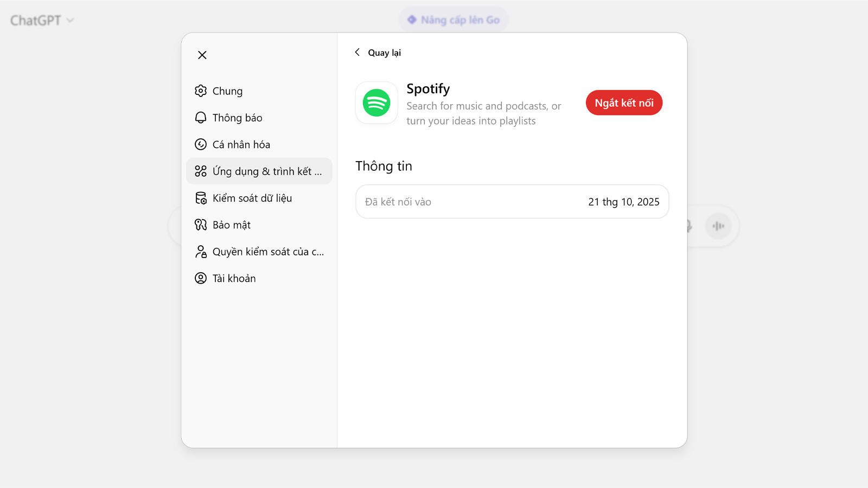This screenshot has width=868, height=488.
Task: Click the voice mode waveform icon
Action: click(718, 226)
